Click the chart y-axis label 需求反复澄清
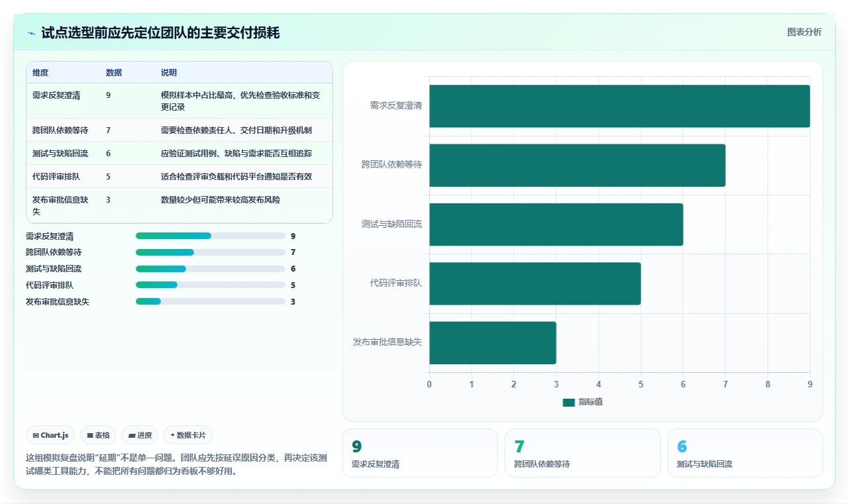 coord(396,105)
